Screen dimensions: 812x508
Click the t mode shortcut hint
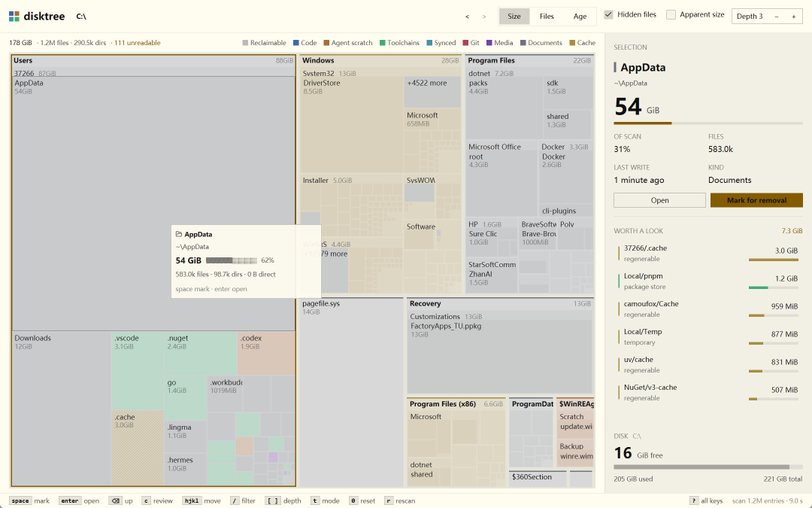click(x=326, y=500)
